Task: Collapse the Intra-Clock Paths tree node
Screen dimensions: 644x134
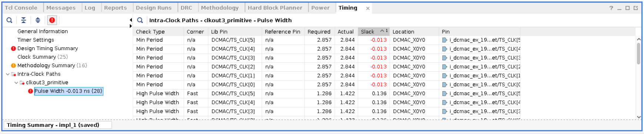Action: pyautogui.click(x=8, y=74)
